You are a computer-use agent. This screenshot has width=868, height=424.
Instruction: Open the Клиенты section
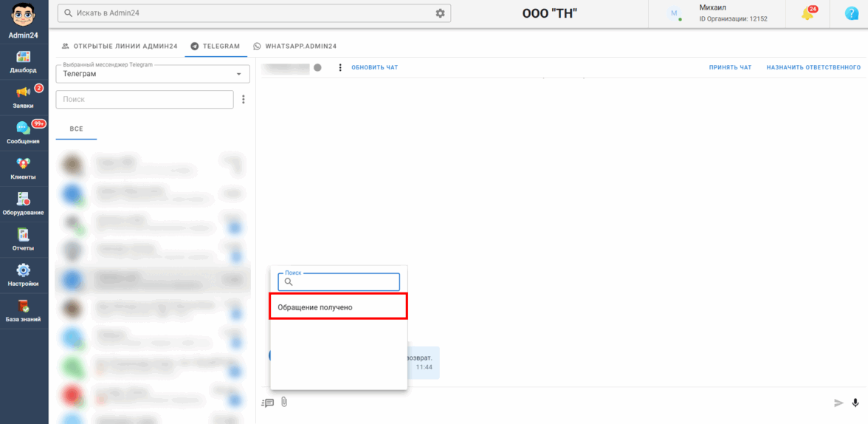click(x=24, y=169)
